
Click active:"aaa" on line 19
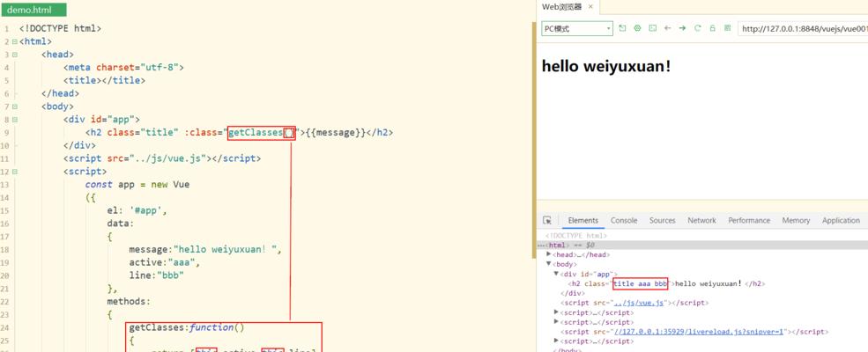165,262
